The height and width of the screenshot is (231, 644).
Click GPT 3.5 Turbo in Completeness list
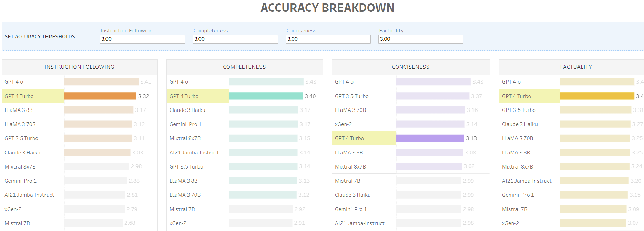pyautogui.click(x=186, y=167)
